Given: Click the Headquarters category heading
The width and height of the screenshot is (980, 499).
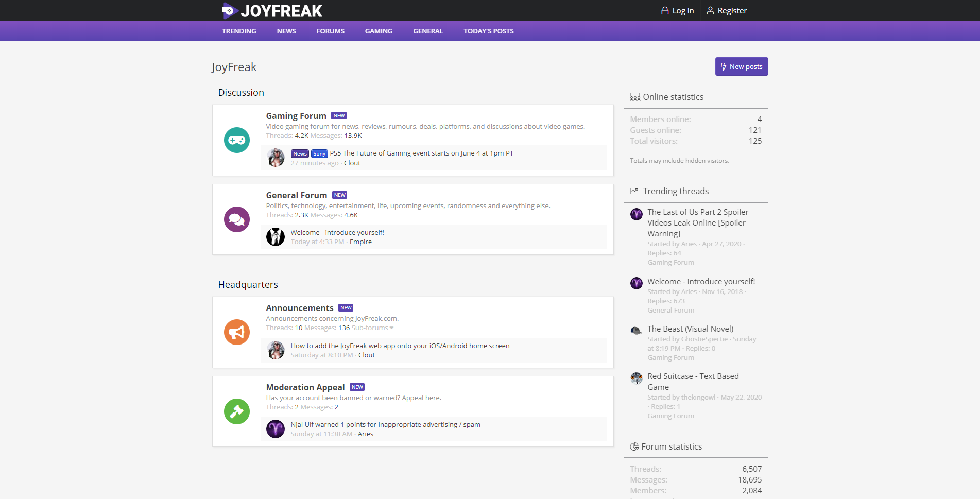Looking at the screenshot, I should tap(248, 285).
